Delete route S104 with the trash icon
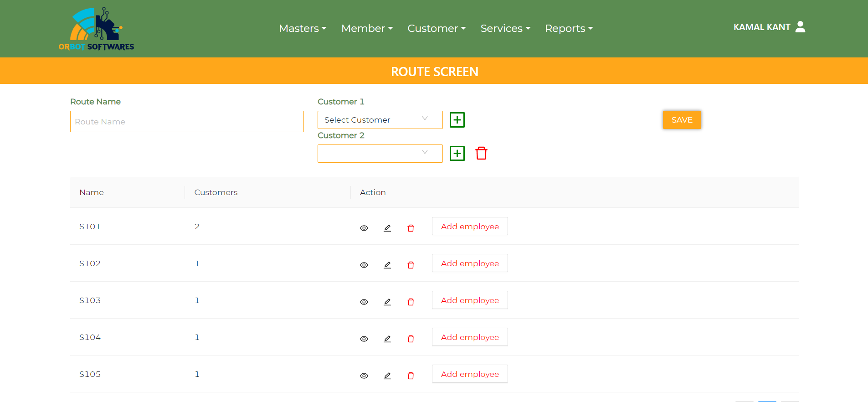Screen dimensions: 868x402 tap(411, 339)
